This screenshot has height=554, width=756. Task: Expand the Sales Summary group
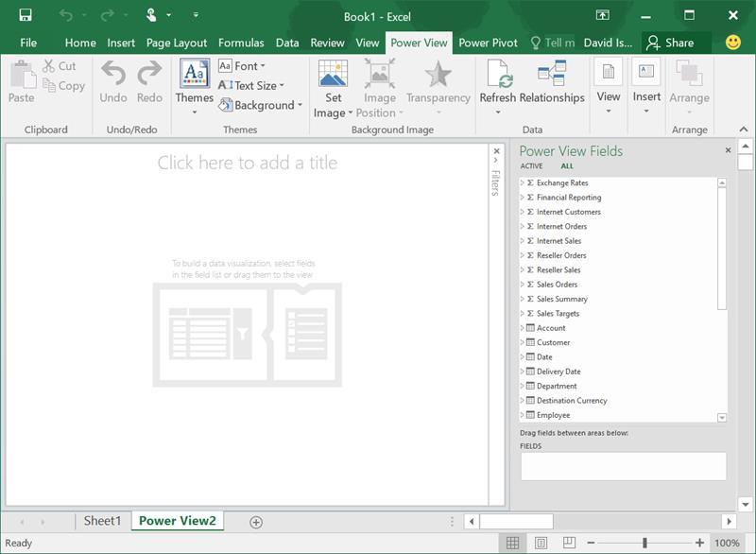(523, 299)
